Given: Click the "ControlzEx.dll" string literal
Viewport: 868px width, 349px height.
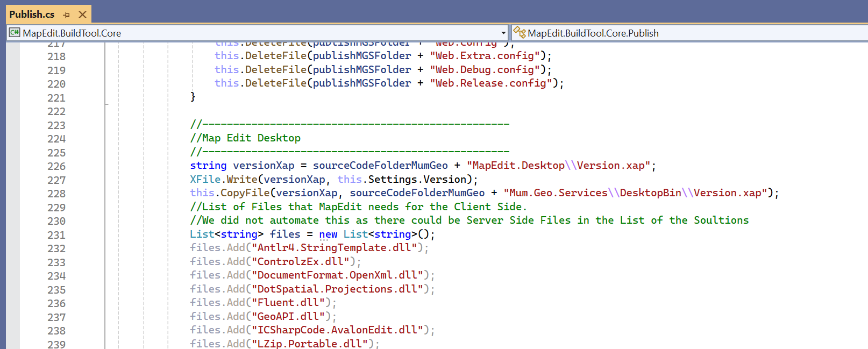Looking at the screenshot, I should click(300, 262).
